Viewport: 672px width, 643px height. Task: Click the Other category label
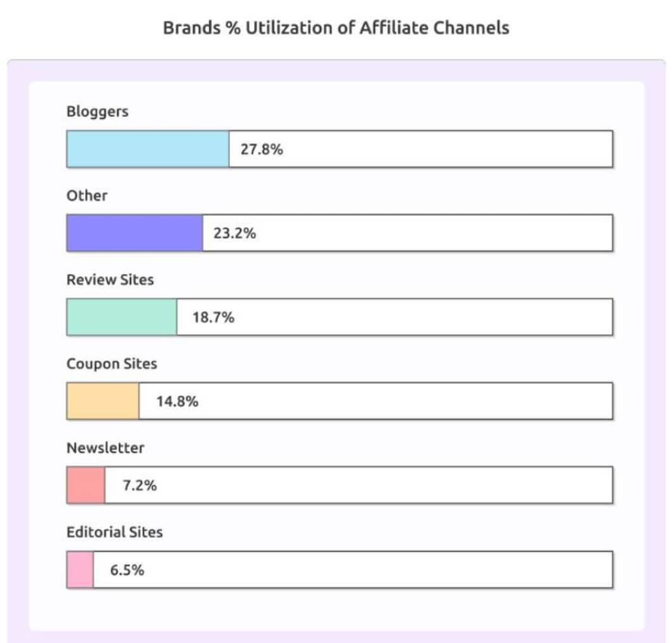(87, 196)
